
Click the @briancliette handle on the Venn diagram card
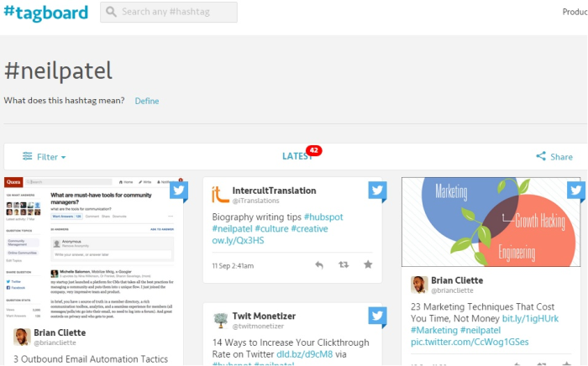tap(452, 290)
